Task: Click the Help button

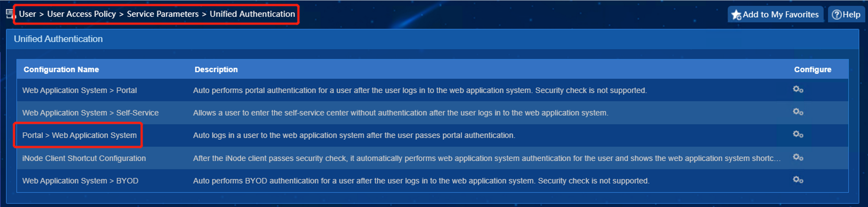Action: click(846, 15)
